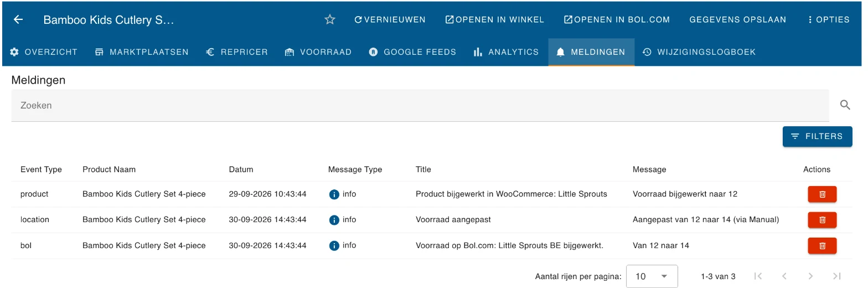Screen dimensions: 868x288
Task: Switch to the Marktplaatsen tab
Action: pos(142,52)
